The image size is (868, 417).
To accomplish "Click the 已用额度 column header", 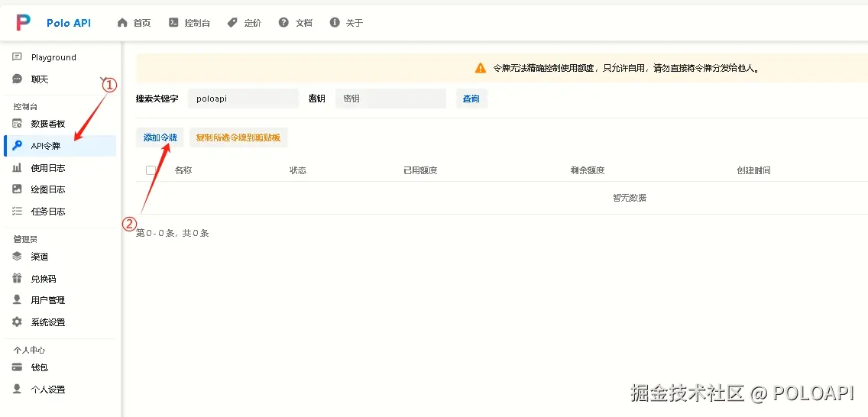I will click(421, 170).
